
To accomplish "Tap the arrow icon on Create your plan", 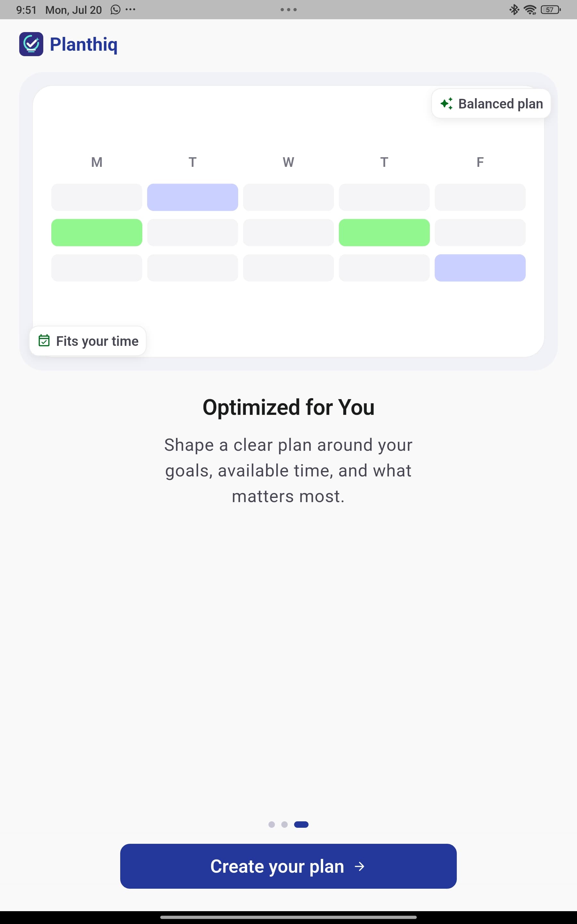I will [359, 866].
